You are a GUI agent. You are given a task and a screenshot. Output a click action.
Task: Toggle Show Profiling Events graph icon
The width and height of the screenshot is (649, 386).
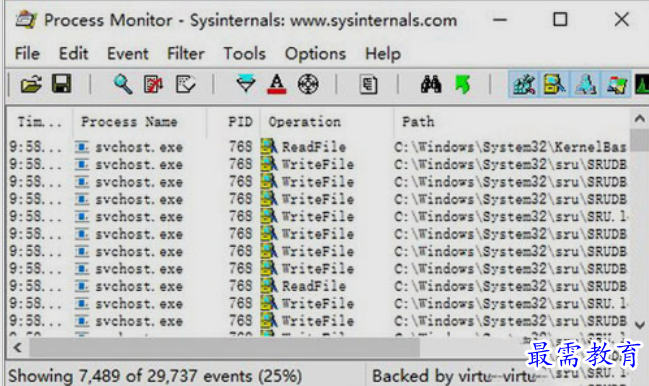coord(642,84)
